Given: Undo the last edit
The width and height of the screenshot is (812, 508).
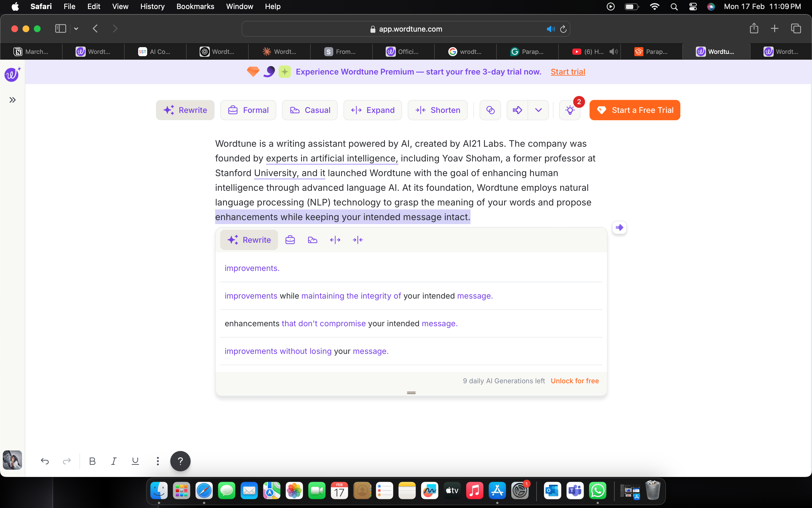Looking at the screenshot, I should tap(45, 461).
